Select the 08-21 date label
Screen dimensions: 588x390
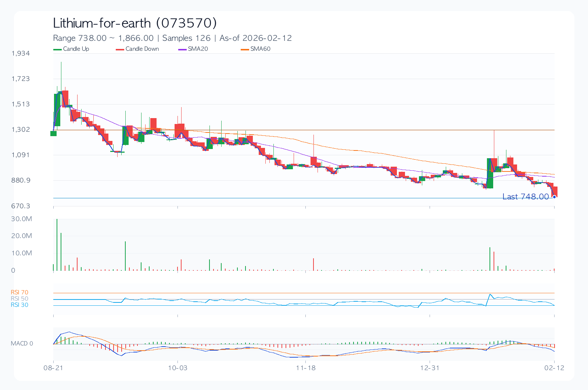[54, 368]
